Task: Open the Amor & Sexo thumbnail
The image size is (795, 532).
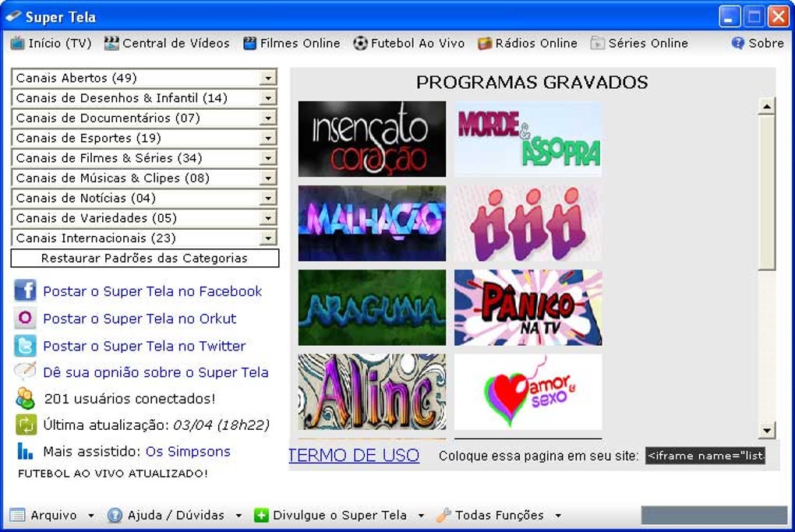Action: 528,392
